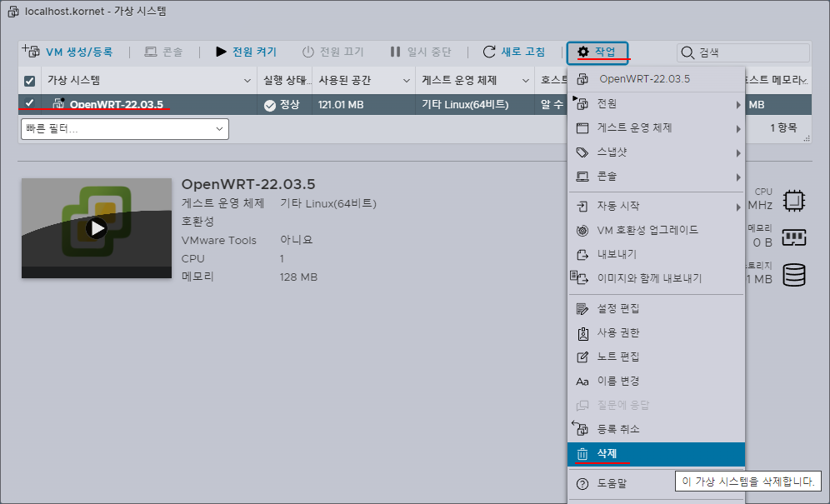Click the trash icon beside 삭제
Viewport: 830px width, 504px height.
tap(582, 454)
